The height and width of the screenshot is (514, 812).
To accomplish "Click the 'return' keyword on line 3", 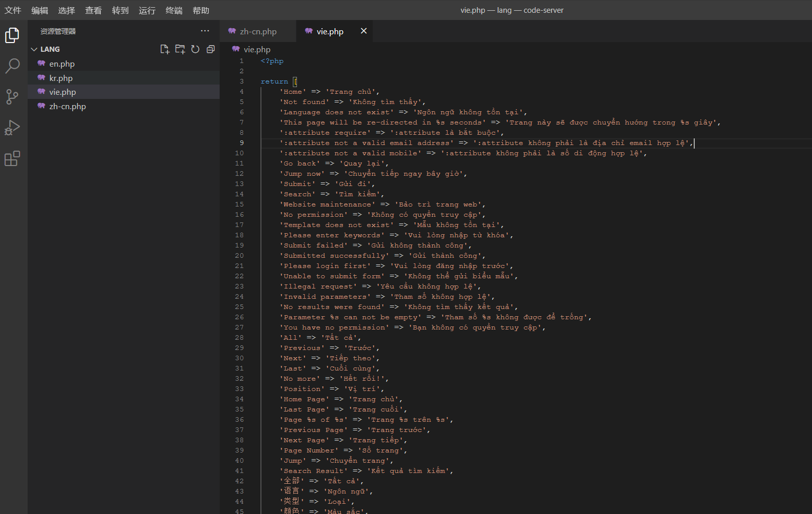I will [274, 81].
